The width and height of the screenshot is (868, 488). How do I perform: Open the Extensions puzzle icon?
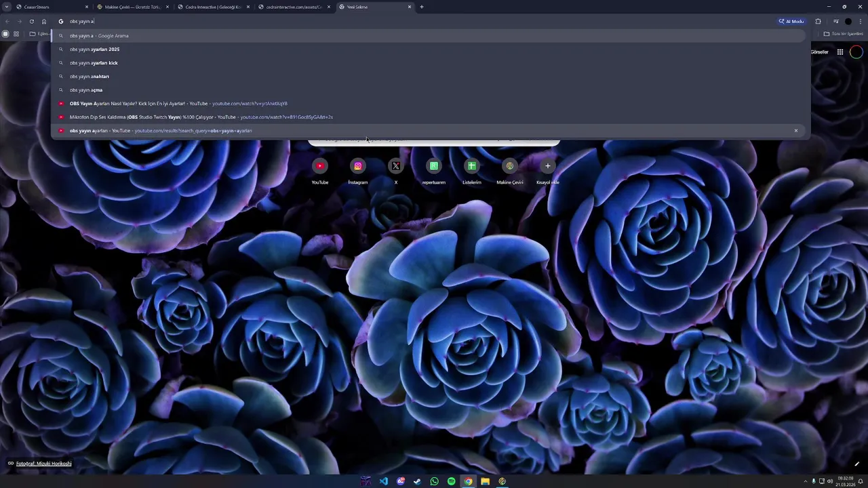click(x=818, y=22)
